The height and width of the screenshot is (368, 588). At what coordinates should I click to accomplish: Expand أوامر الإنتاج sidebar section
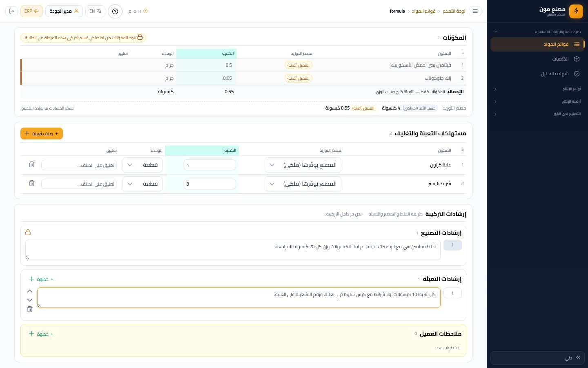click(537, 89)
